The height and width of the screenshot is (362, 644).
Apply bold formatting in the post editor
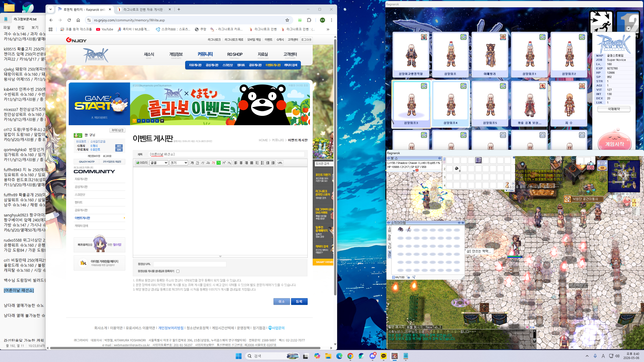tap(192, 163)
